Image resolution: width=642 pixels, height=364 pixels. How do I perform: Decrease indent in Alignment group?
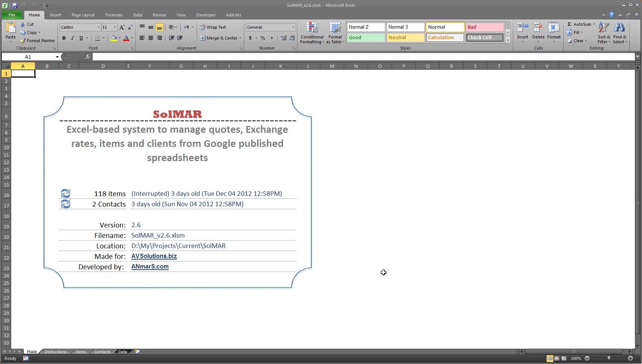click(x=172, y=38)
